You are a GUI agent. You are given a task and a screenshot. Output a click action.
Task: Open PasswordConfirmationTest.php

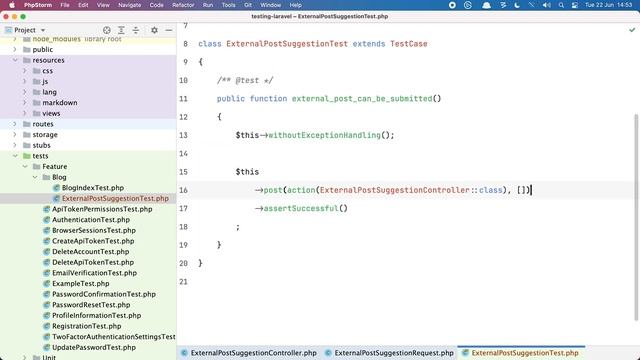[104, 294]
